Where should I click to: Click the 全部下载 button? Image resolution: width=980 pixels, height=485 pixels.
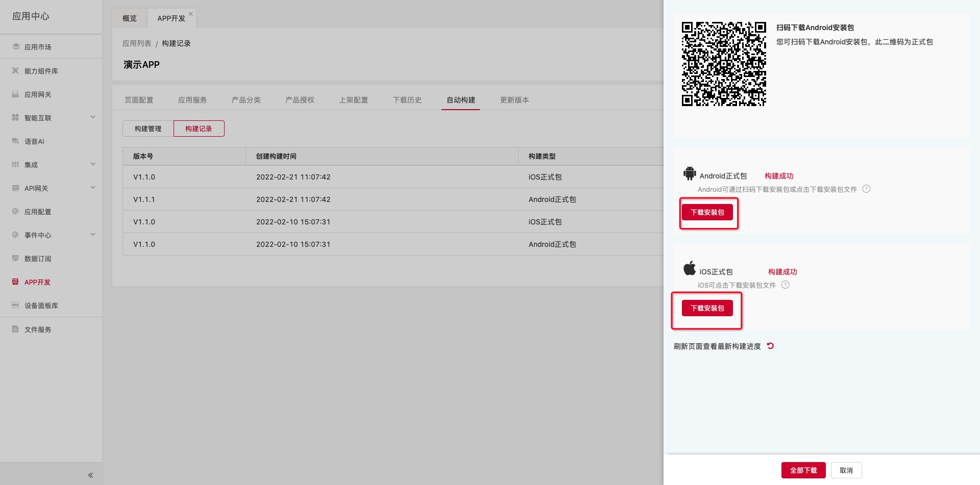(803, 470)
